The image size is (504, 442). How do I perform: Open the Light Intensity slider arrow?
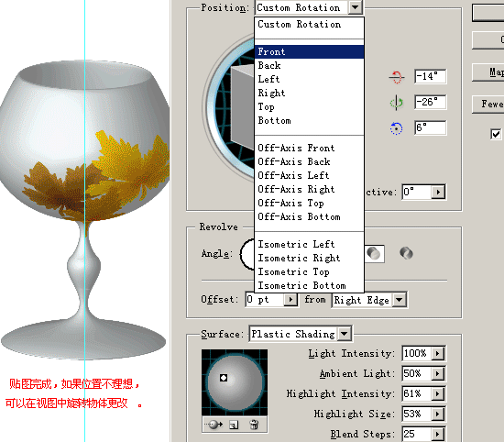click(x=437, y=354)
